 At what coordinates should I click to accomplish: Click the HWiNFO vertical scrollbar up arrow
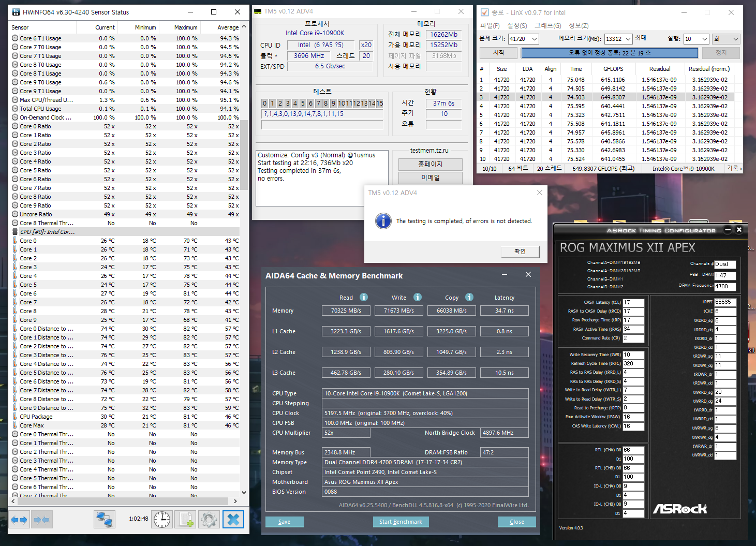pyautogui.click(x=244, y=26)
